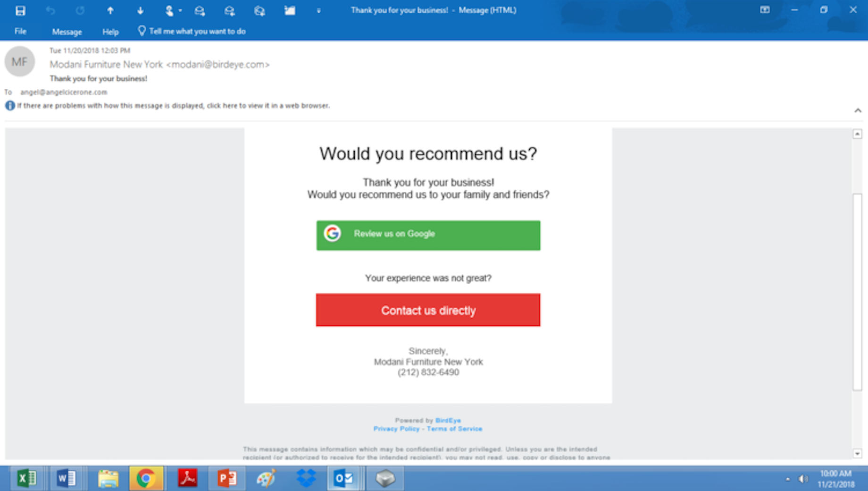Open Dropbox from the taskbar
Viewport: 868px width, 491px height.
click(306, 478)
